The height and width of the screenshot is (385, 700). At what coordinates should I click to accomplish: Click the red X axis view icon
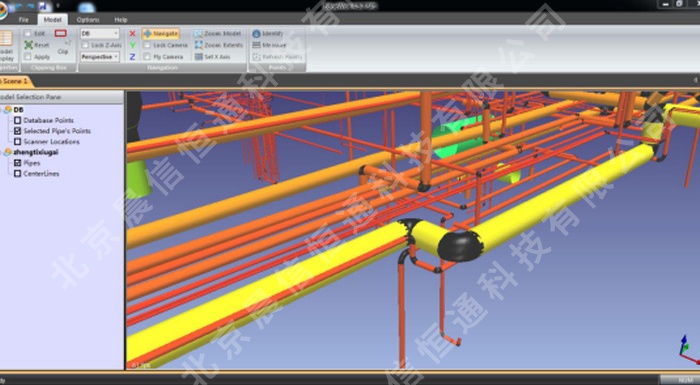pos(132,33)
